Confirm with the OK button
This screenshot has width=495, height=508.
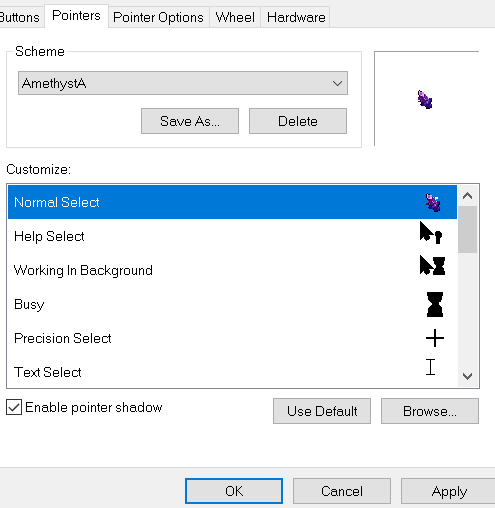coord(234,491)
